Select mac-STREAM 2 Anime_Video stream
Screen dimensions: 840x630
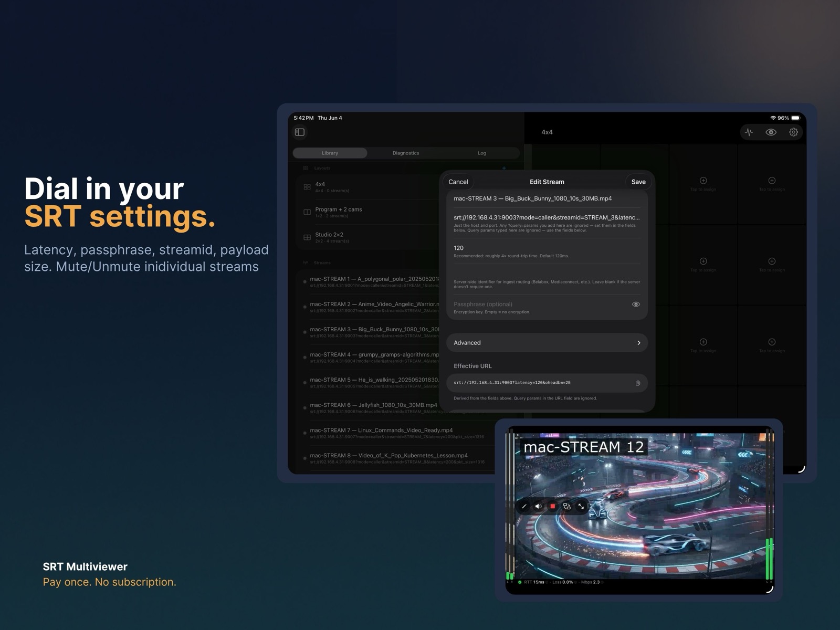367,307
